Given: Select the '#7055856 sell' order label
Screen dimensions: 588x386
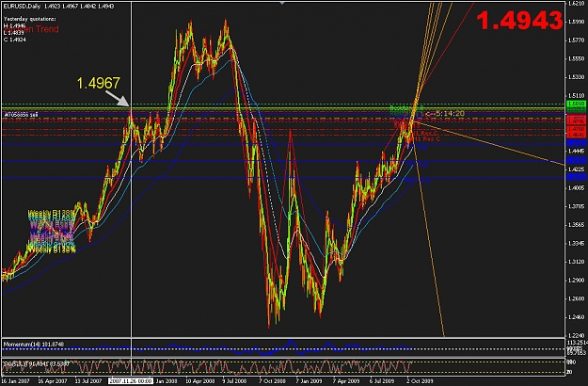Looking at the screenshot, I should [21, 115].
